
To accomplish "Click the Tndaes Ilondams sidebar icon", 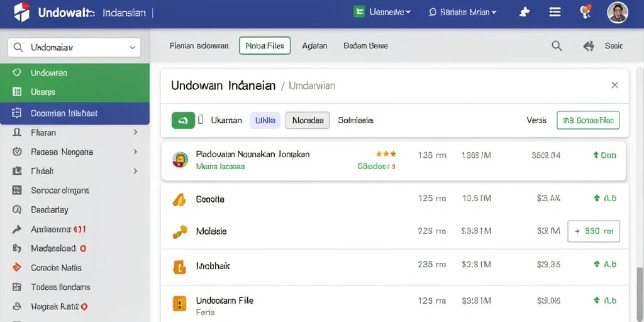I will click(17, 287).
